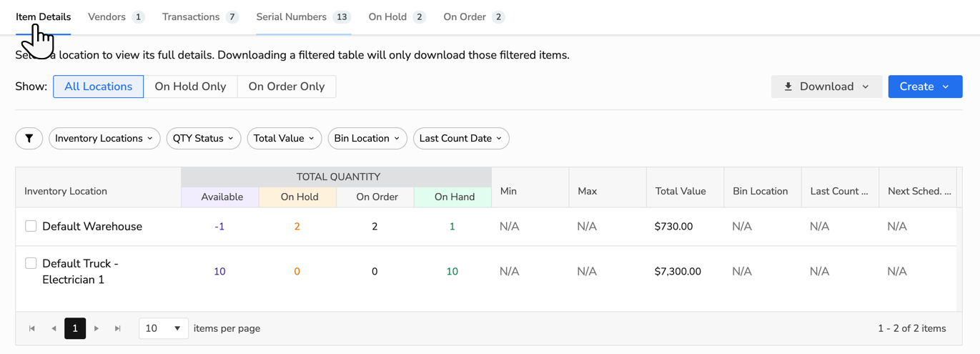
Task: Open QTY Status filter dropdown
Action: point(204,138)
